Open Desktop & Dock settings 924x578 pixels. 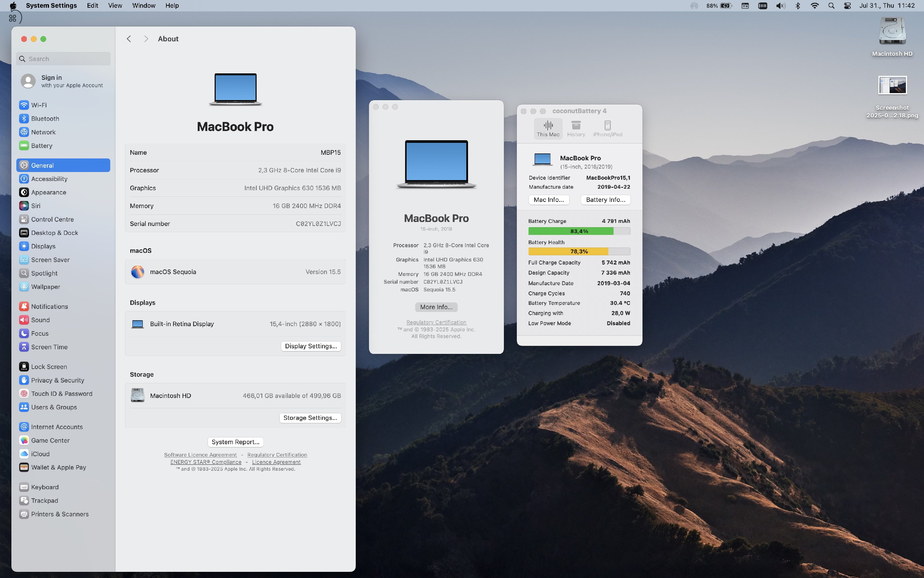tap(63, 233)
